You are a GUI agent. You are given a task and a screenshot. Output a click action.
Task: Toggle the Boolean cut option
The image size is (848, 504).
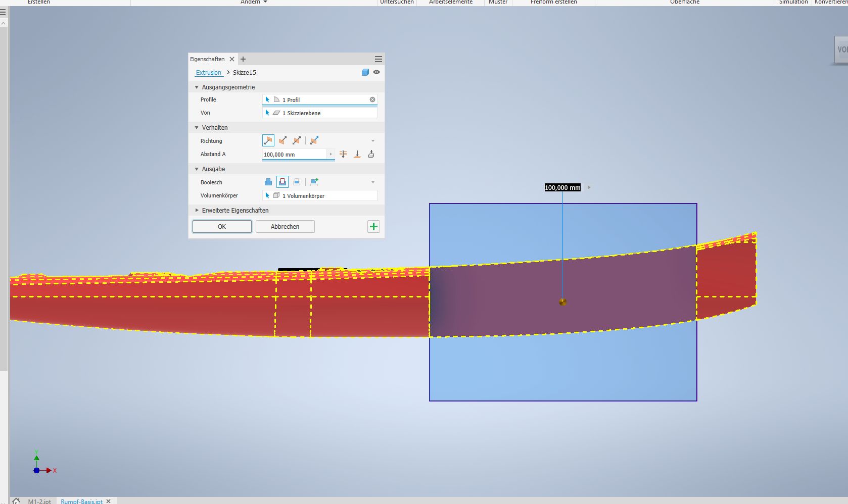point(282,182)
